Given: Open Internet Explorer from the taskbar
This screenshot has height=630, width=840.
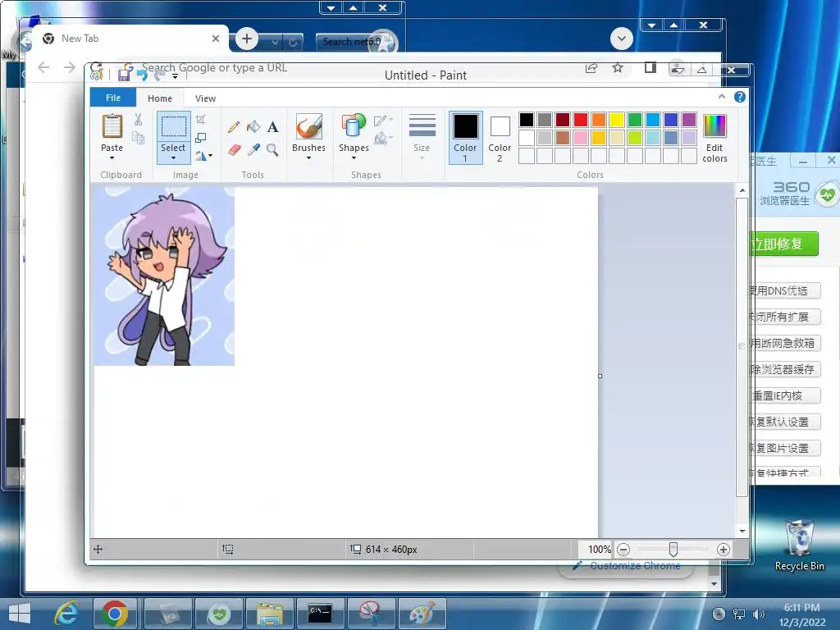Looking at the screenshot, I should [x=66, y=614].
